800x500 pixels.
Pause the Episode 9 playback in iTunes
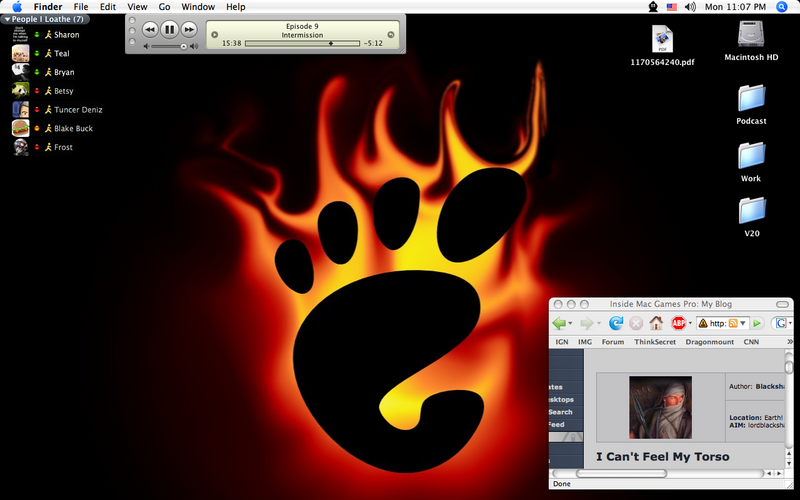169,30
